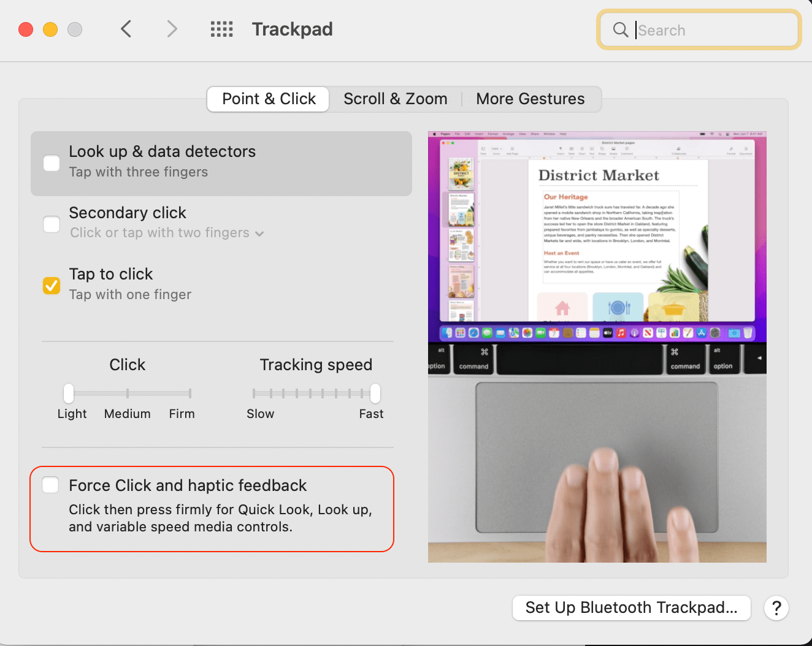Open the More Gestures tab
Viewport: 812px width, 646px height.
pos(530,99)
